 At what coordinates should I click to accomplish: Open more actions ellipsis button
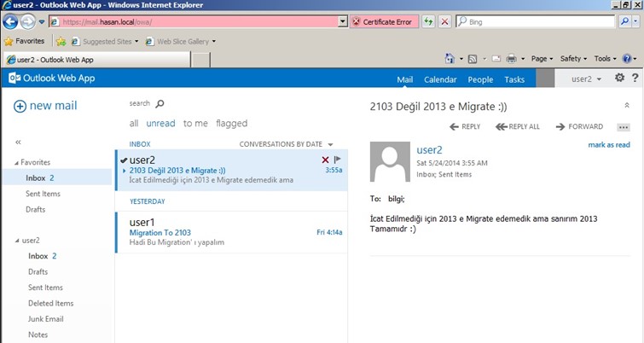(x=623, y=127)
